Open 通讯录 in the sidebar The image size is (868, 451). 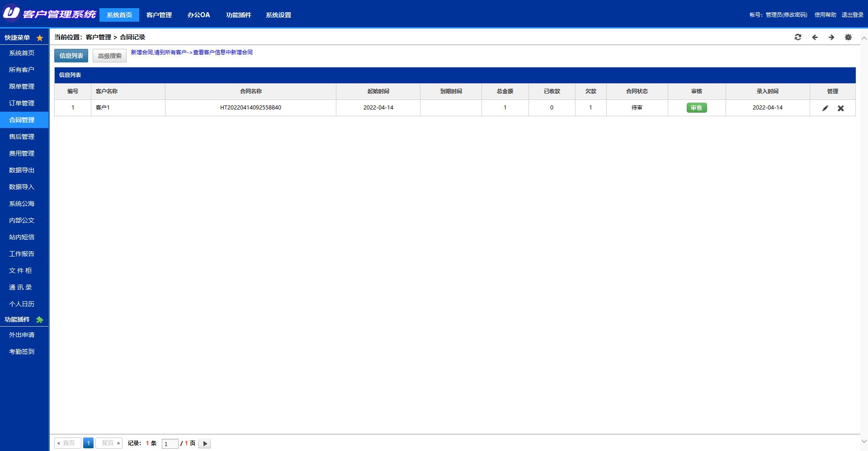20,287
